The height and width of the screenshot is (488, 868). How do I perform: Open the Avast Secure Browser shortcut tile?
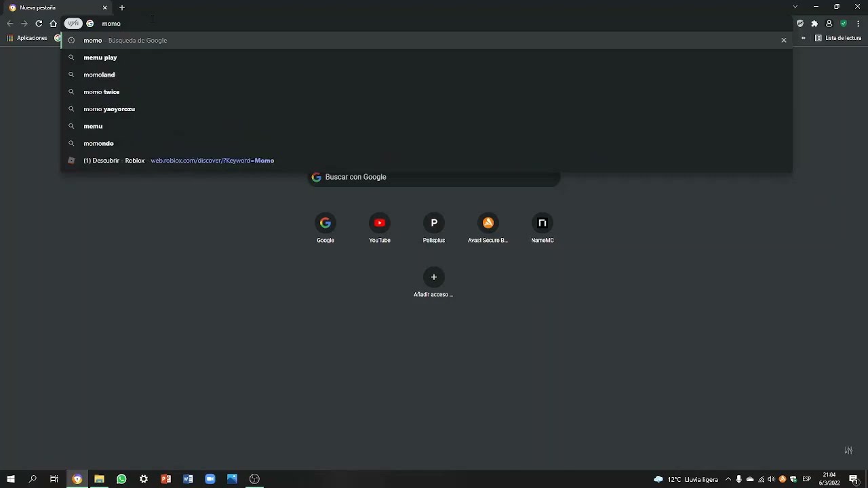488,228
